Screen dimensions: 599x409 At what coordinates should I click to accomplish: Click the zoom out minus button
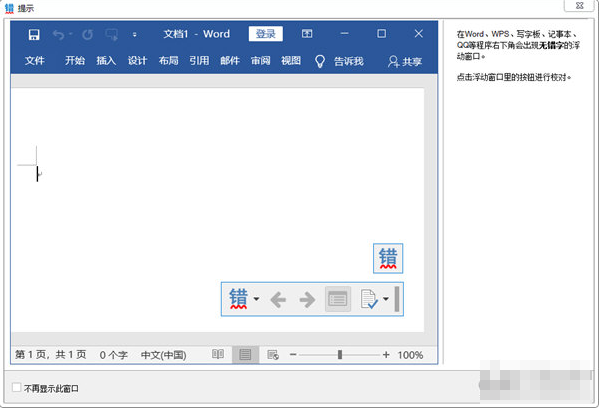[293, 355]
